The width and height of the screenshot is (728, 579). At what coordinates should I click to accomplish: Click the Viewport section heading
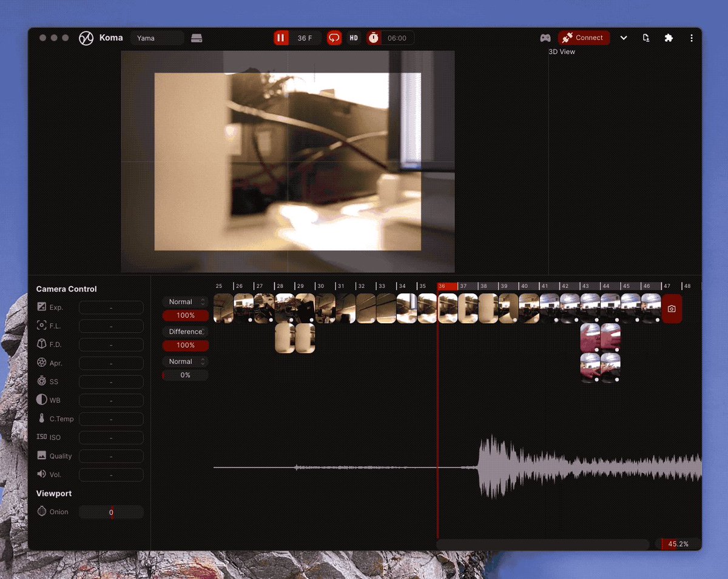(54, 494)
